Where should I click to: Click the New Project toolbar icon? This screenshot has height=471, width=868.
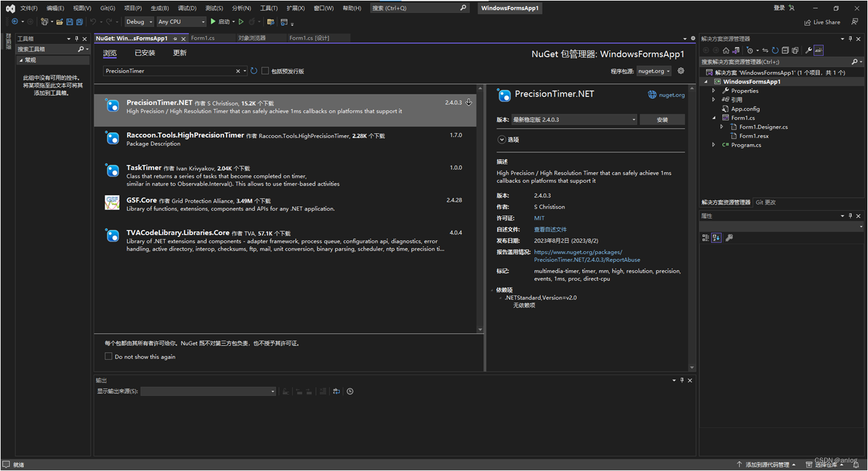pos(44,22)
